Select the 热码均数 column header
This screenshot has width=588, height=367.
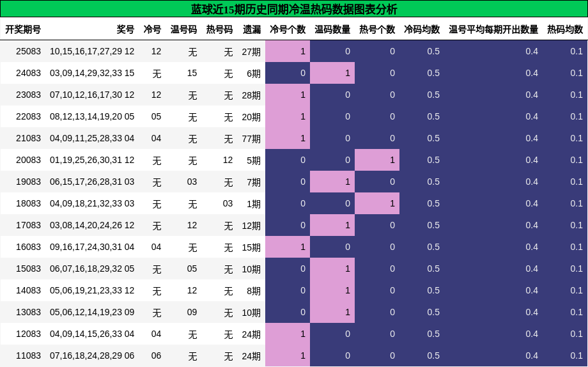pyautogui.click(x=565, y=29)
